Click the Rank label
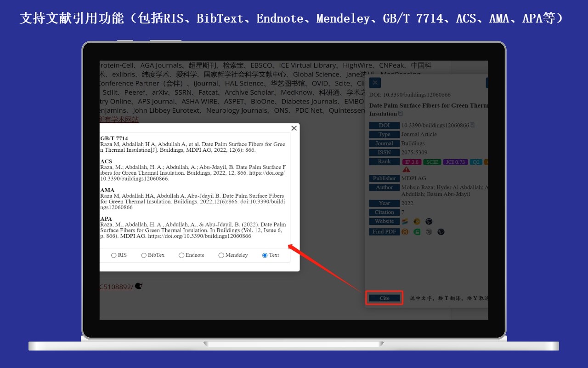Screen dimensions: 588x368 point(384,162)
